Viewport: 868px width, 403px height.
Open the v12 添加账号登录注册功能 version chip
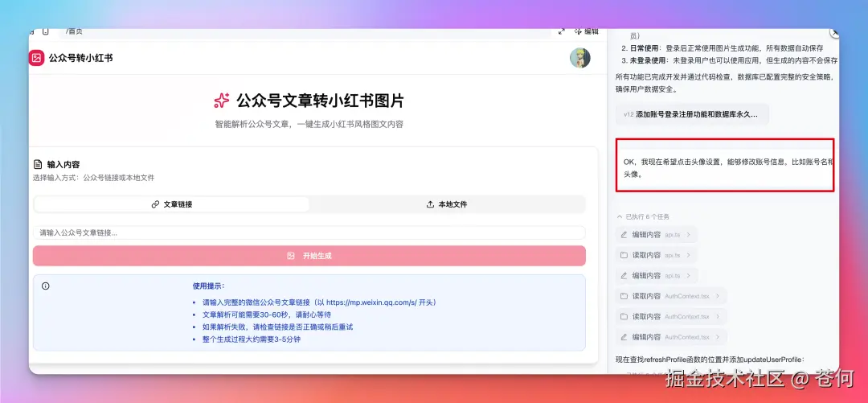pos(692,114)
